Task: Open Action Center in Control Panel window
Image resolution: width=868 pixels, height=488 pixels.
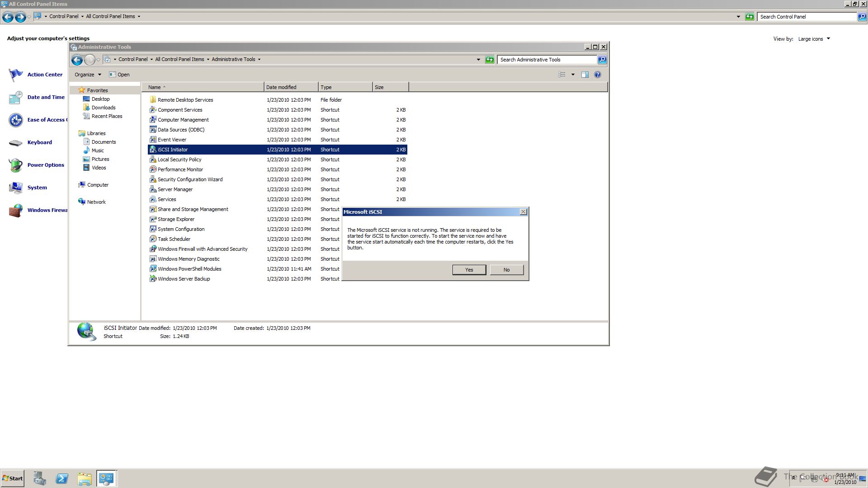Action: click(x=45, y=75)
